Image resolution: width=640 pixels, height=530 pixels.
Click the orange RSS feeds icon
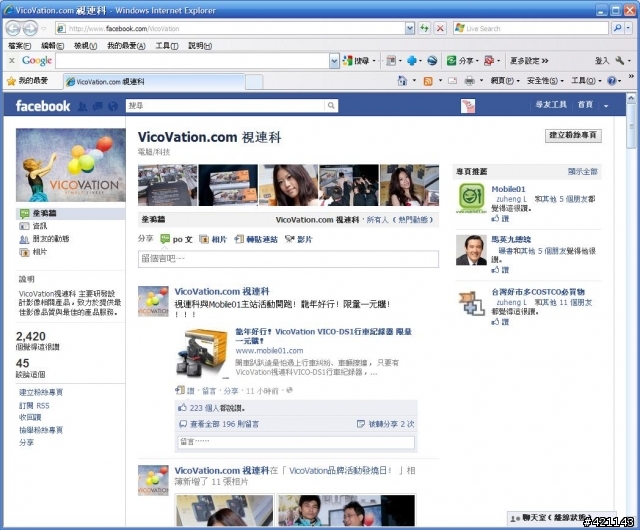click(428, 81)
